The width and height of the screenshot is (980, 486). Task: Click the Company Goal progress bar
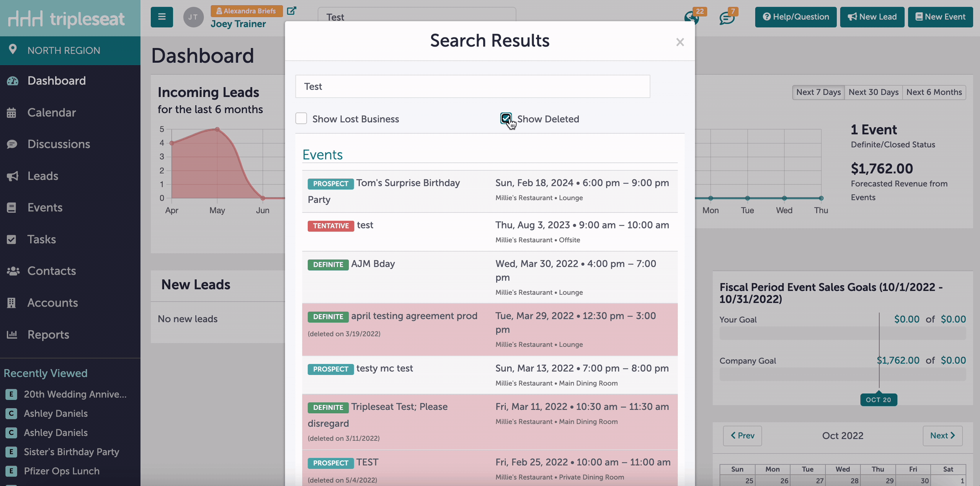click(x=843, y=374)
